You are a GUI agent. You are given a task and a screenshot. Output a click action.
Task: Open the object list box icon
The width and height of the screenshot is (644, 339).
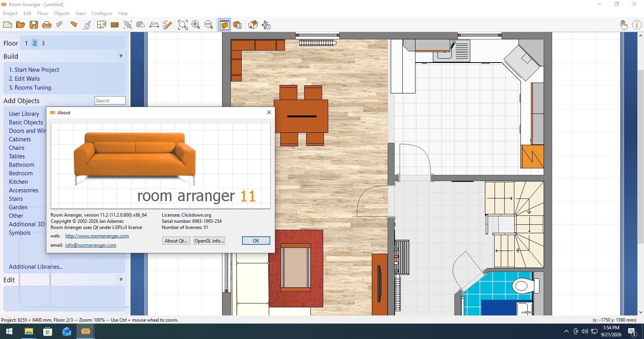tap(237, 25)
